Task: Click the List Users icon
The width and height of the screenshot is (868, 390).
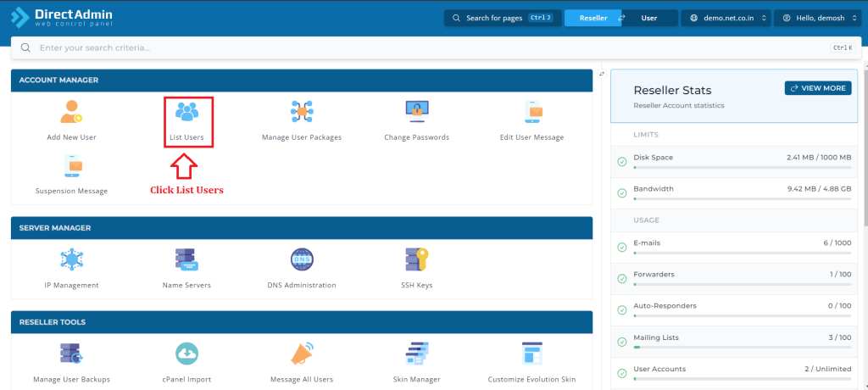Action: [x=186, y=112]
